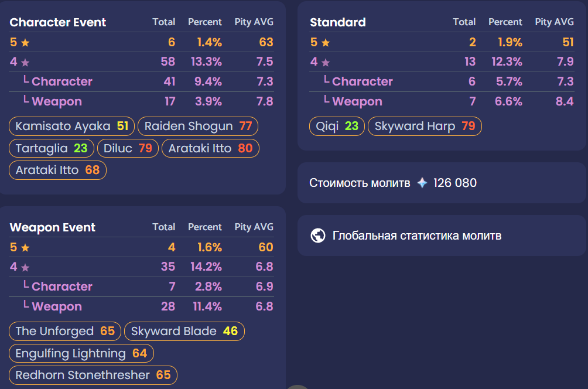Click the 5-star icon in Character Event
Image resolution: width=588 pixels, height=389 pixels.
pos(25,43)
